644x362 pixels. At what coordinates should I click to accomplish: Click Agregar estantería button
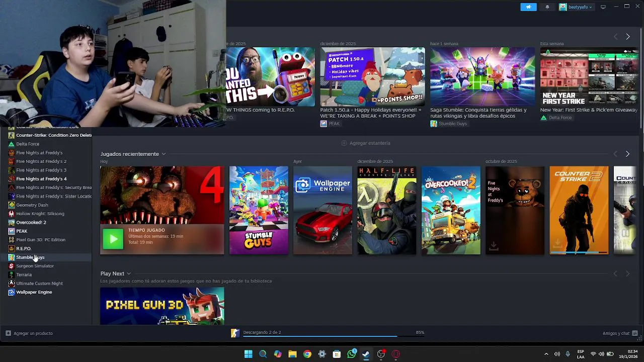[366, 143]
